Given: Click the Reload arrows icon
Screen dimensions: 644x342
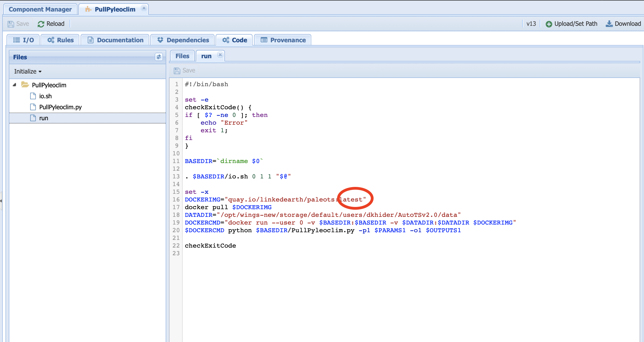Looking at the screenshot, I should (41, 24).
